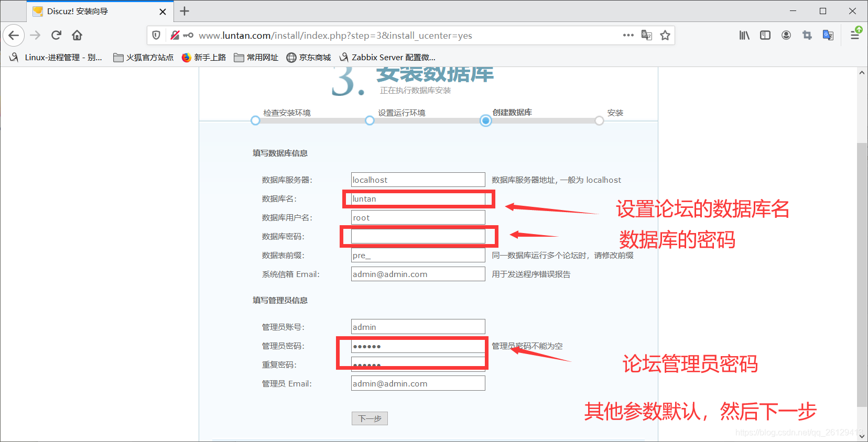Click the 填写数据库信息 heading
Screen dimensions: 868x442
tap(280, 153)
